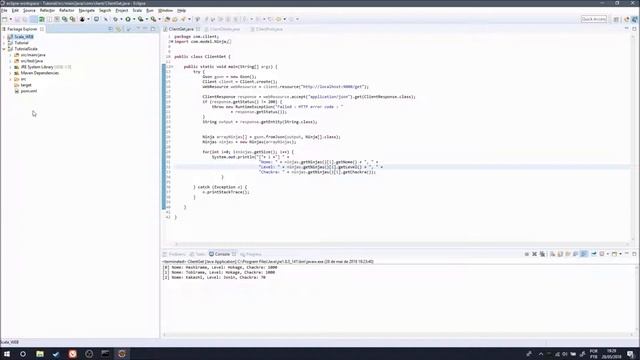The height and width of the screenshot is (360, 640).
Task: Open the Source menu
Action: tap(29, 10)
